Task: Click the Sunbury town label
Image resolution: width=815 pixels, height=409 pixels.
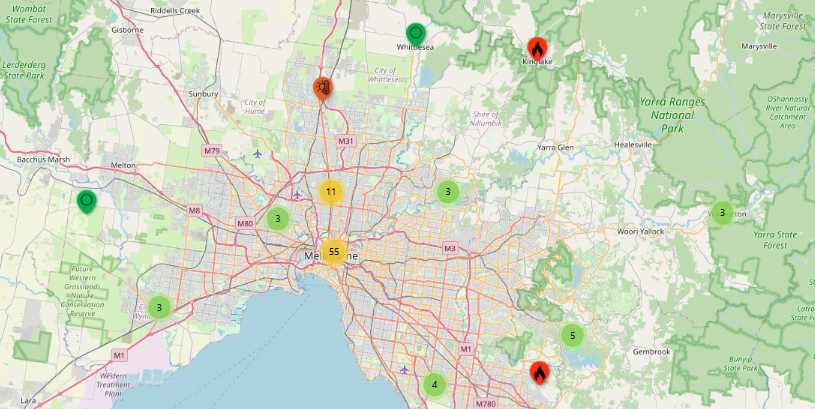Action: (203, 94)
